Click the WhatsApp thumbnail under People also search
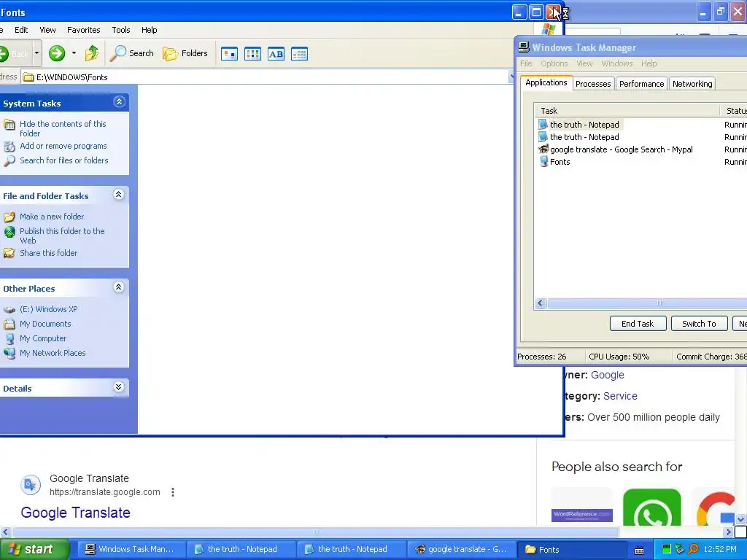Image resolution: width=747 pixels, height=560 pixels. coord(651,507)
